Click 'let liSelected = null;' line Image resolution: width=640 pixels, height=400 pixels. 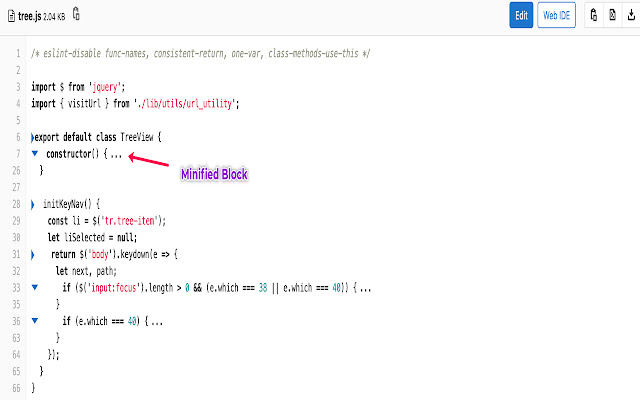click(x=92, y=238)
